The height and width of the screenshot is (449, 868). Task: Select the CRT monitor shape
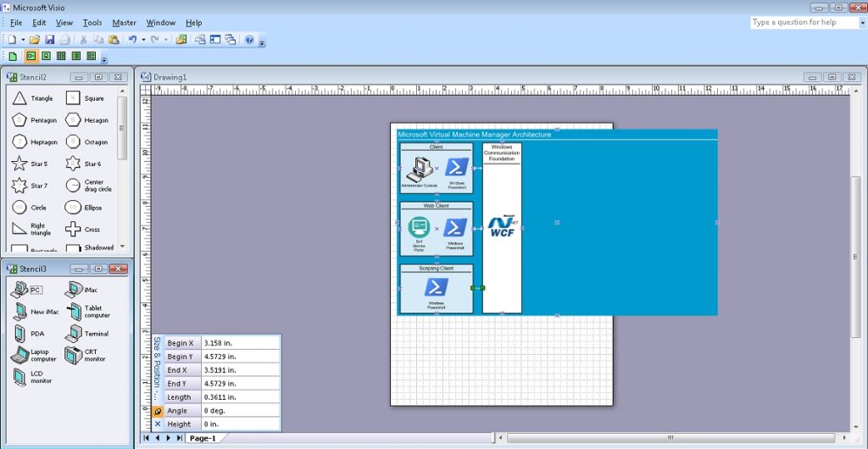tap(86, 355)
